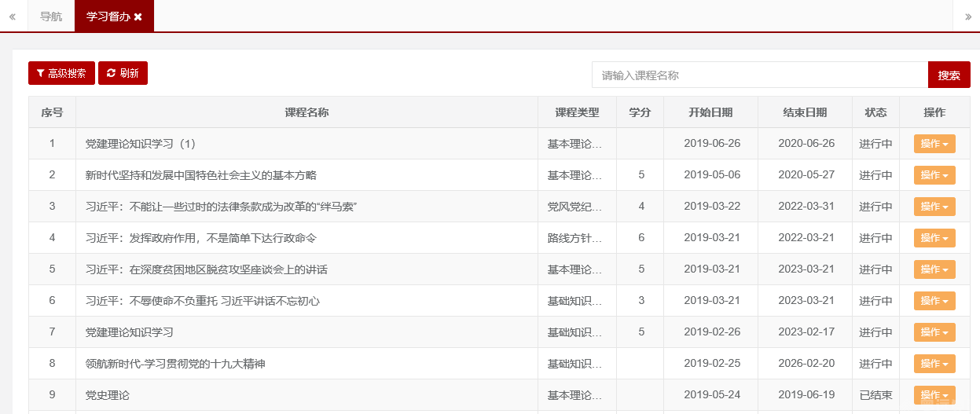Open 操作 dropdown for 不辱使命不负重托 course
The width and height of the screenshot is (980, 414).
click(x=934, y=301)
